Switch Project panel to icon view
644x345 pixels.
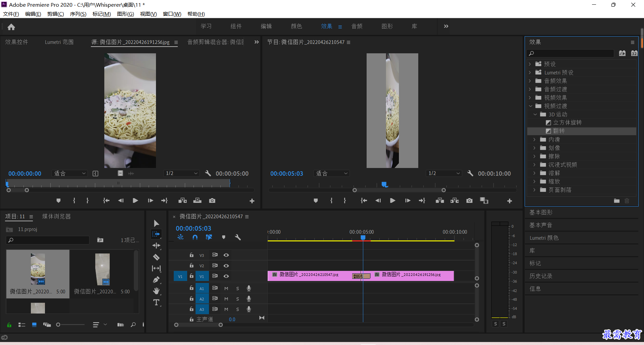point(34,325)
